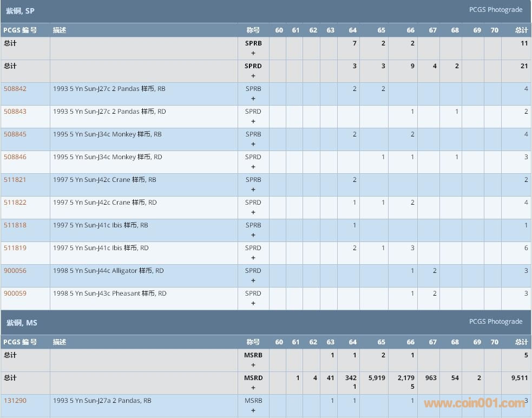Open PCGS number 508842 link

[x=15, y=89]
